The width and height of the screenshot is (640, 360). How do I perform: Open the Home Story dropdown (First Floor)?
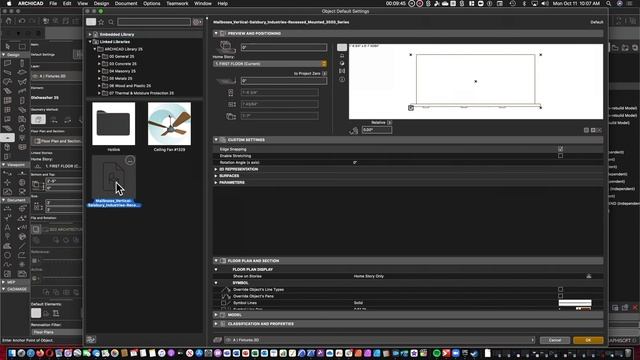coord(270,64)
